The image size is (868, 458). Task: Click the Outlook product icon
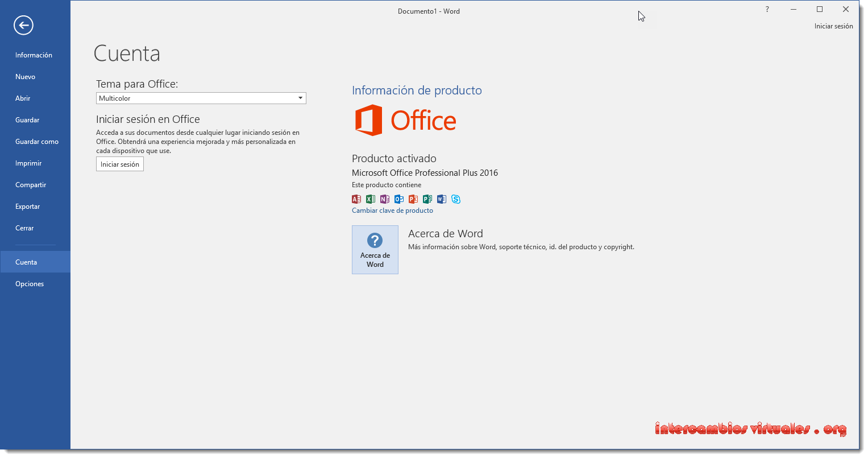point(399,199)
